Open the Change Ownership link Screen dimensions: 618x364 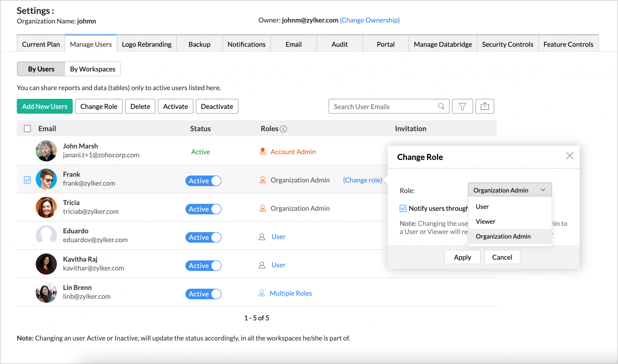(370, 20)
